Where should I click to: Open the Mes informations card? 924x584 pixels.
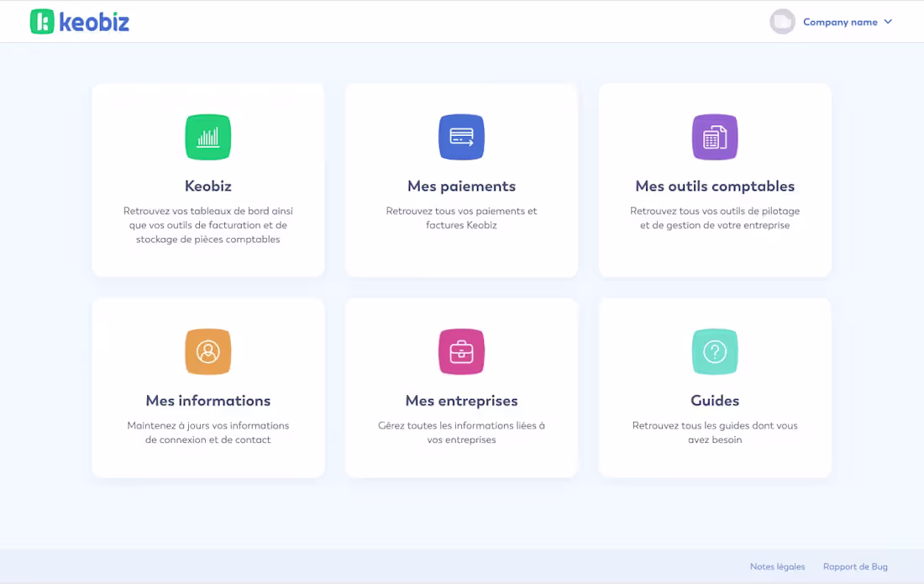pos(207,387)
